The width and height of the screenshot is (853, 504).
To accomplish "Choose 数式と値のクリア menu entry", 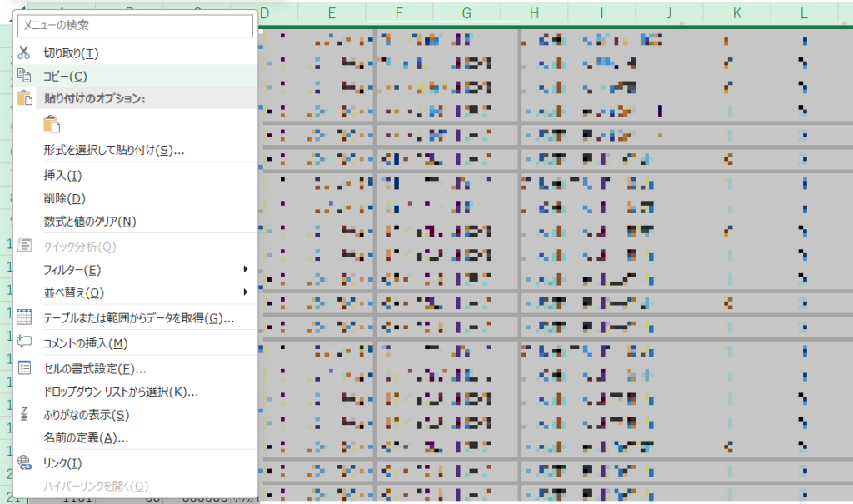I will click(89, 222).
